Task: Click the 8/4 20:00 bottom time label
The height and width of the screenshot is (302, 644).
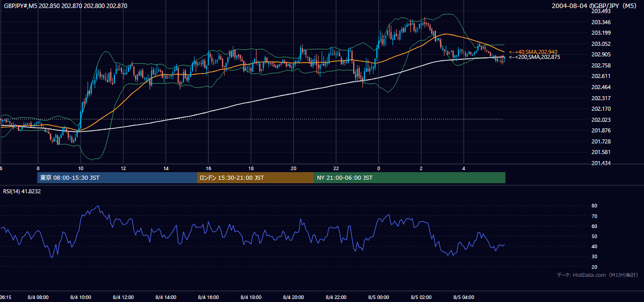Action: coord(294,297)
